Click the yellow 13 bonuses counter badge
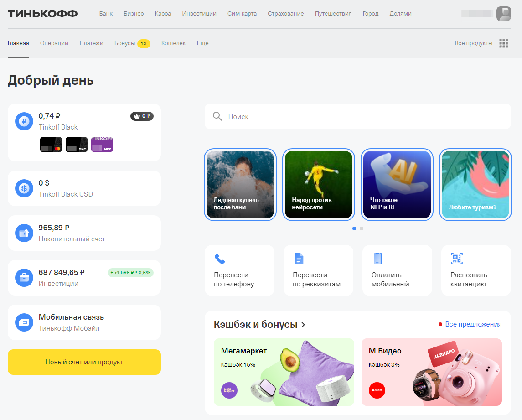 [144, 44]
